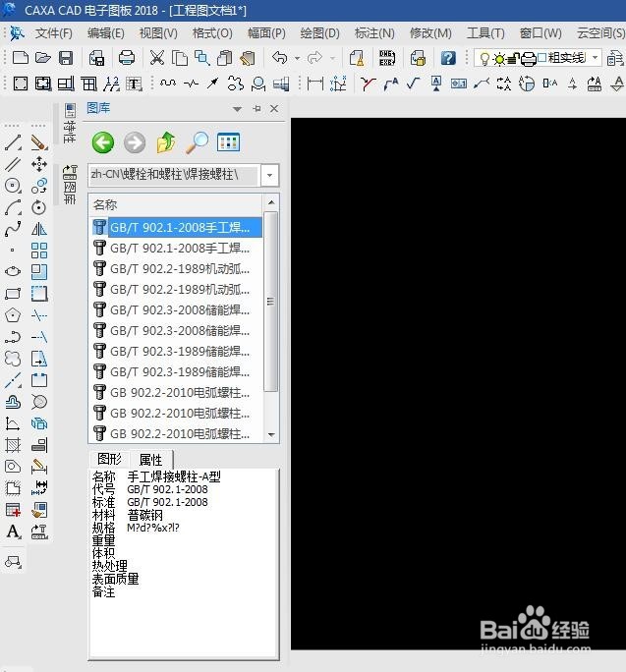Open the 标注(N) menu
Viewport: 626px width, 672px height.
(x=374, y=33)
